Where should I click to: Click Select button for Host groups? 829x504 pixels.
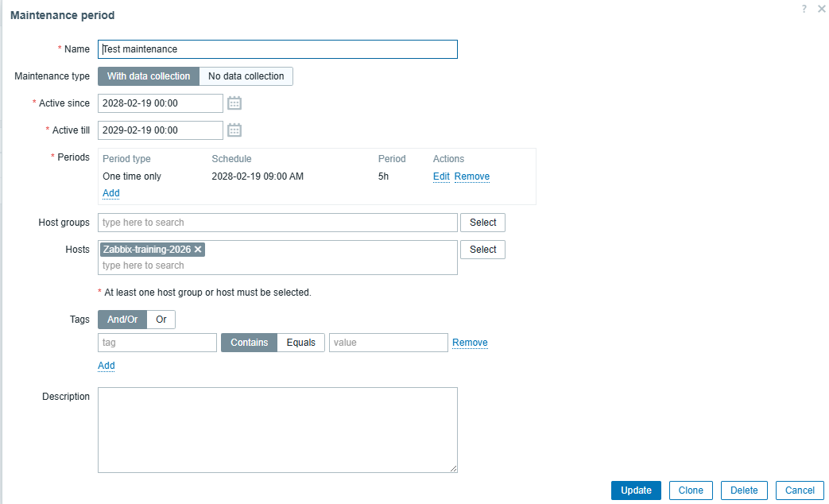482,223
